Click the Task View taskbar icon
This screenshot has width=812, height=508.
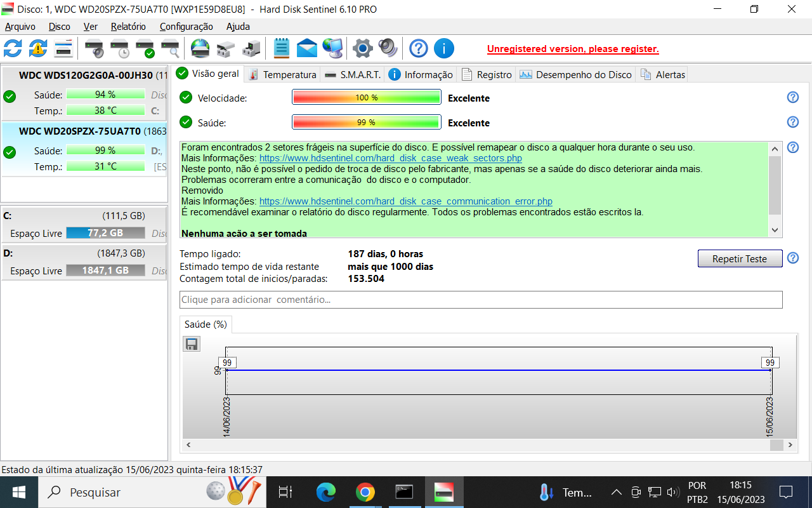tap(285, 492)
